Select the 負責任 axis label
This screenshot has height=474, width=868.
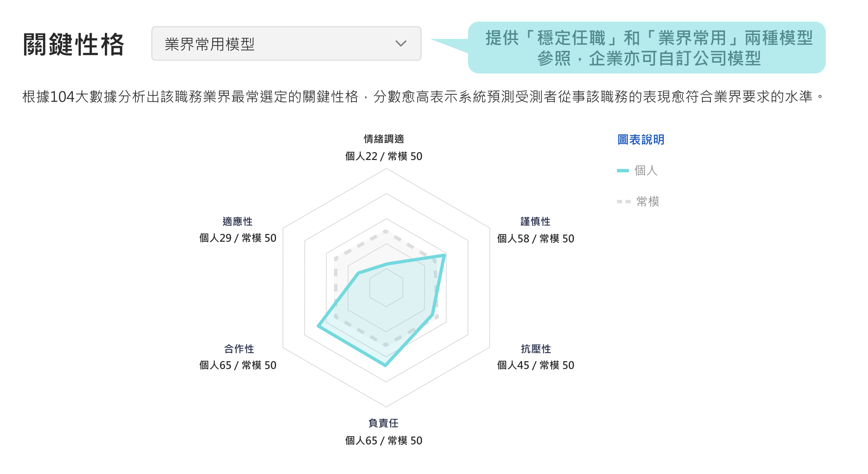pos(383,423)
